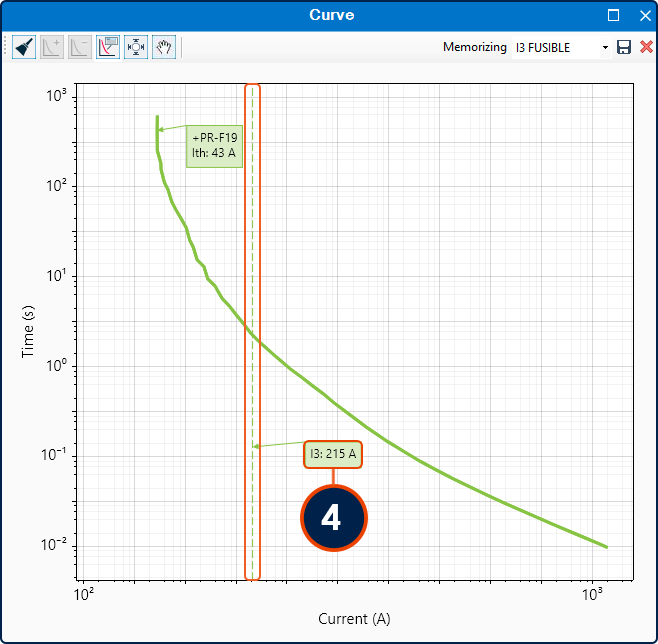
Task: Click the Curve title bar
Action: (x=332, y=15)
